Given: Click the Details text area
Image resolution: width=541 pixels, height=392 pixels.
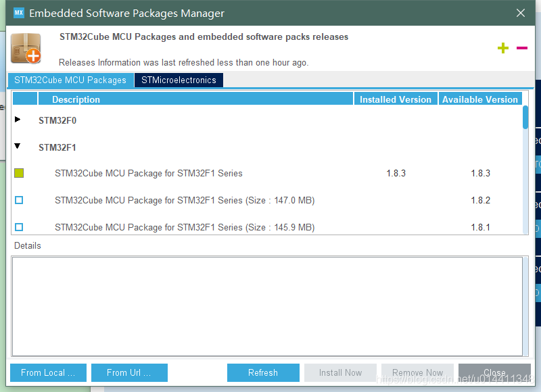Looking at the screenshot, I should tap(267, 306).
